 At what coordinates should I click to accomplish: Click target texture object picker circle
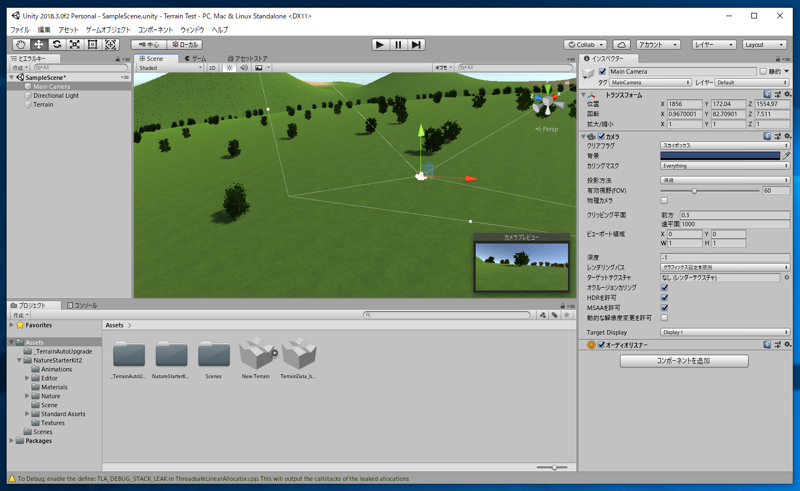coord(786,278)
